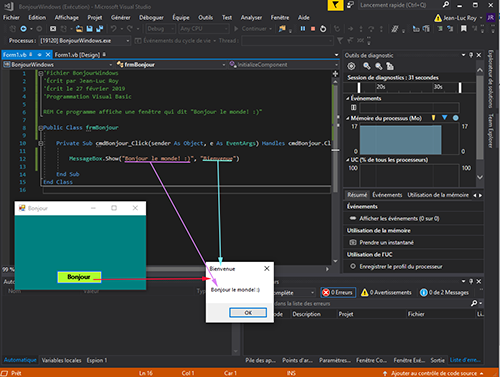Stop debugging with the red square icon
The image size is (500, 377).
pyautogui.click(x=313, y=29)
